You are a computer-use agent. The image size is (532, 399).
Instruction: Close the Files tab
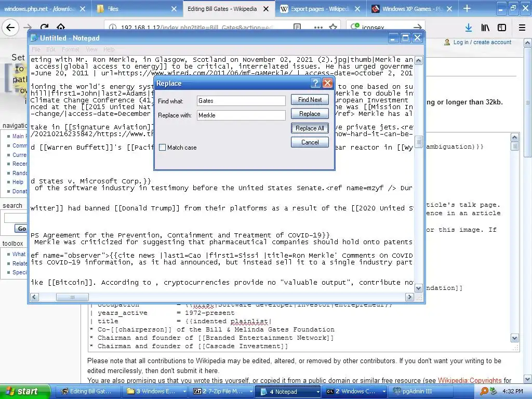174,9
